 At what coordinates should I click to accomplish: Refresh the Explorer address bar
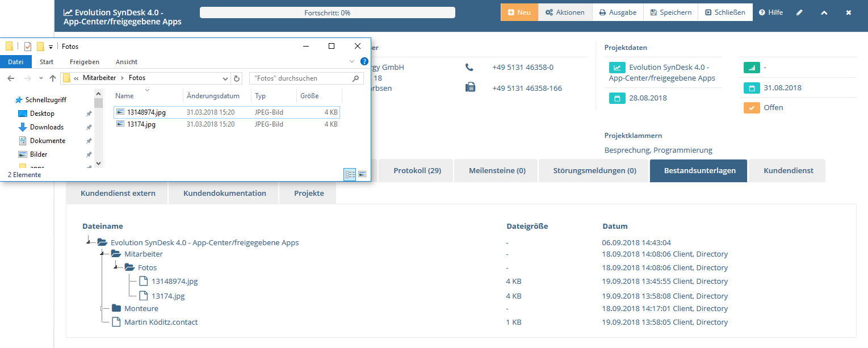237,78
